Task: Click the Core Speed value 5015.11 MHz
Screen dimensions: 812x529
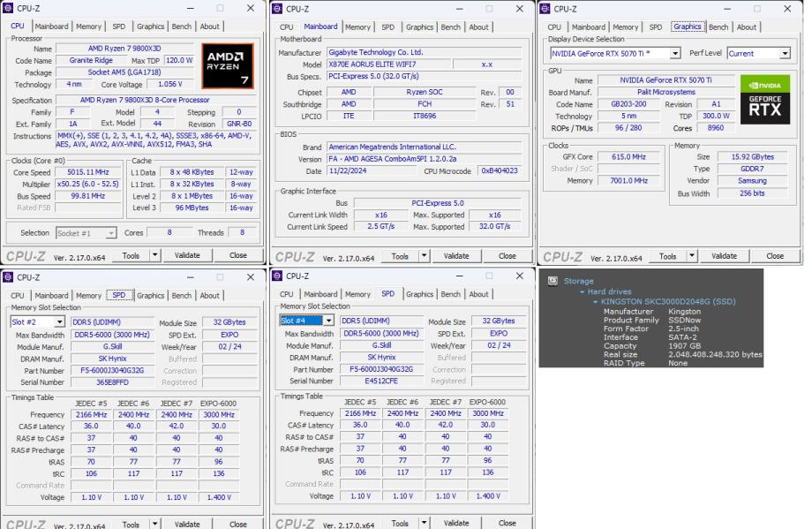Action: (x=88, y=172)
